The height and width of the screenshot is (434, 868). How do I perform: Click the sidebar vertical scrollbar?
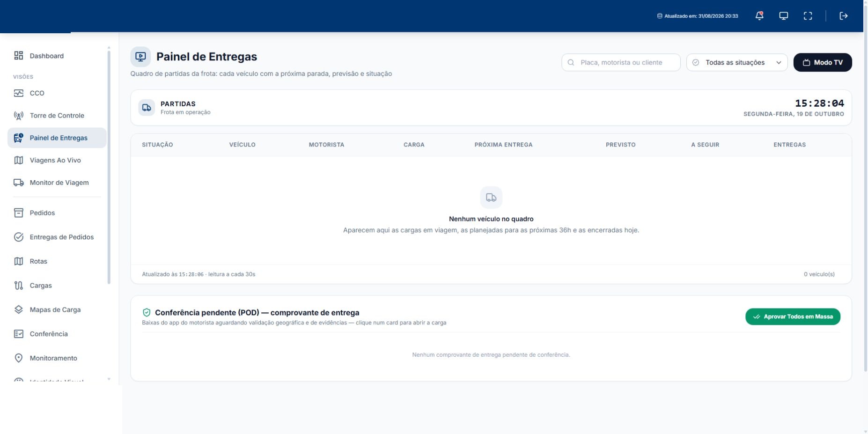109,167
